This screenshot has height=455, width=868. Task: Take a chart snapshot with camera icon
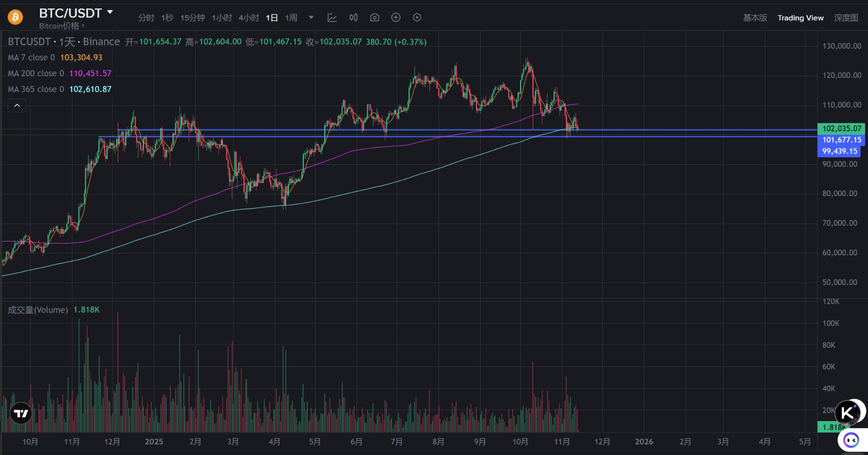375,17
